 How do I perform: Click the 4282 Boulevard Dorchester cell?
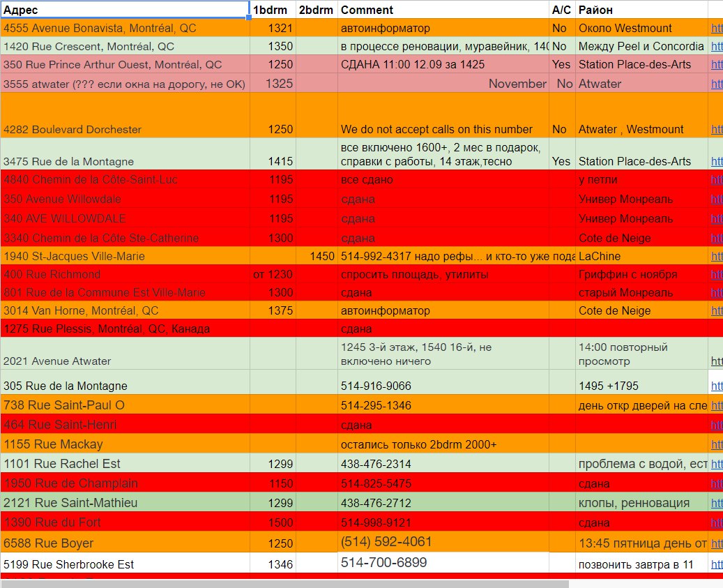[125, 115]
